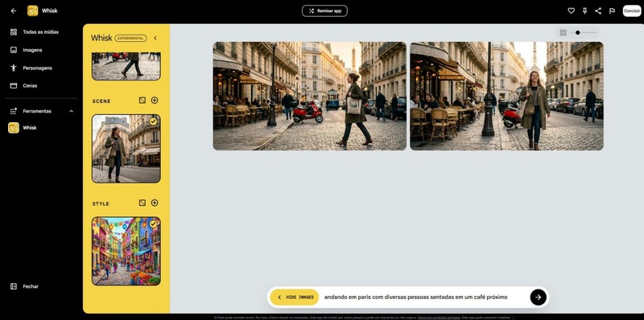Image resolution: width=644 pixels, height=320 pixels.
Task: Submit prompt with the arrow button
Action: tap(538, 297)
